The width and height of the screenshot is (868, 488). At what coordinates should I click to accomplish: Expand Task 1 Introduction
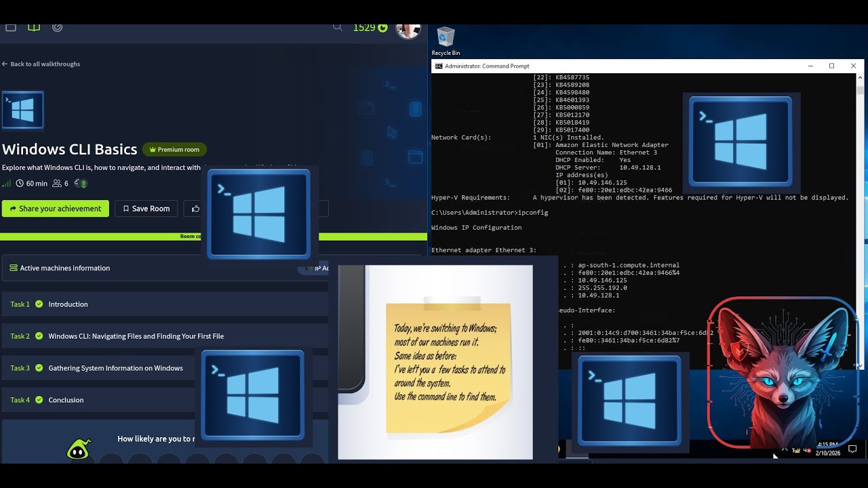pyautogui.click(x=165, y=304)
